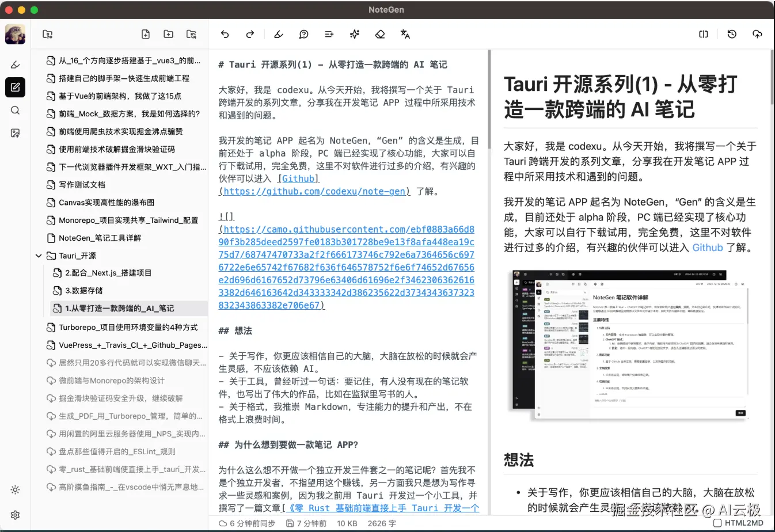The width and height of the screenshot is (775, 532).
Task: Click the cloud upload sync icon
Action: pyautogui.click(x=757, y=35)
